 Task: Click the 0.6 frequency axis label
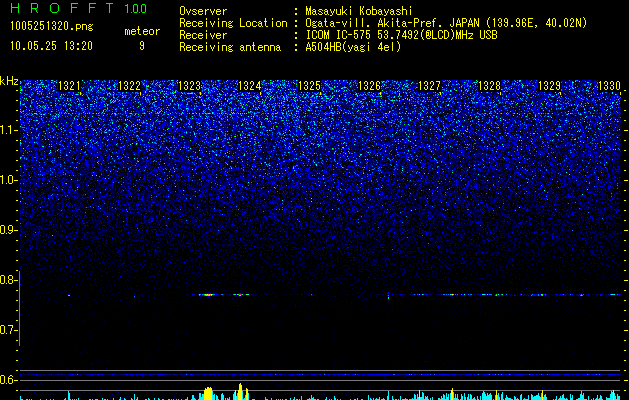(9, 380)
